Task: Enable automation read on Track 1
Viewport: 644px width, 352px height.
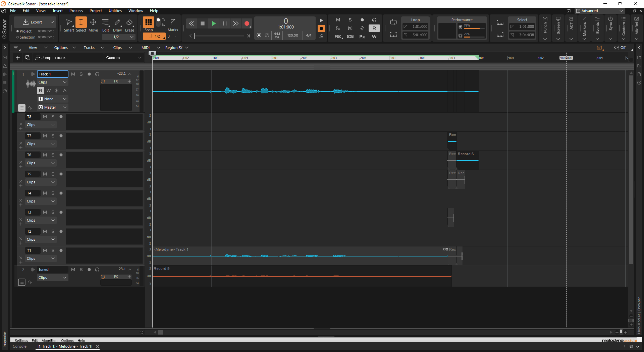Action: click(41, 91)
